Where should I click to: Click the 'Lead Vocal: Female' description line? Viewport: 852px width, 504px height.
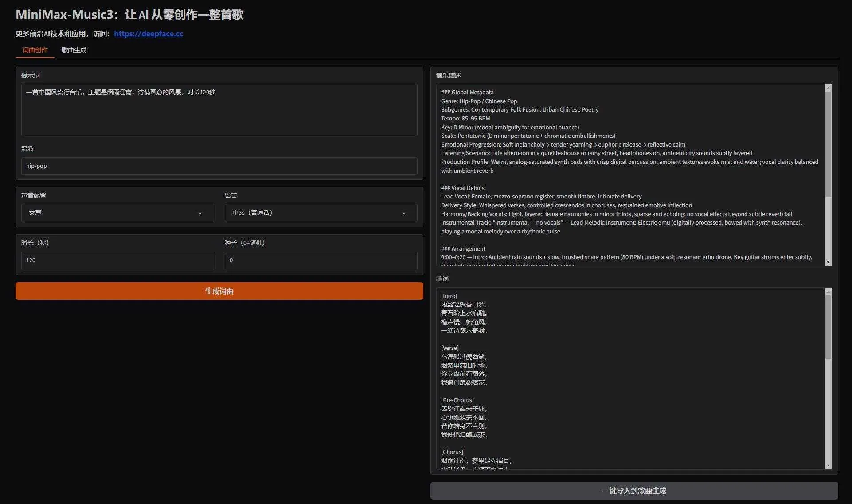(x=541, y=197)
